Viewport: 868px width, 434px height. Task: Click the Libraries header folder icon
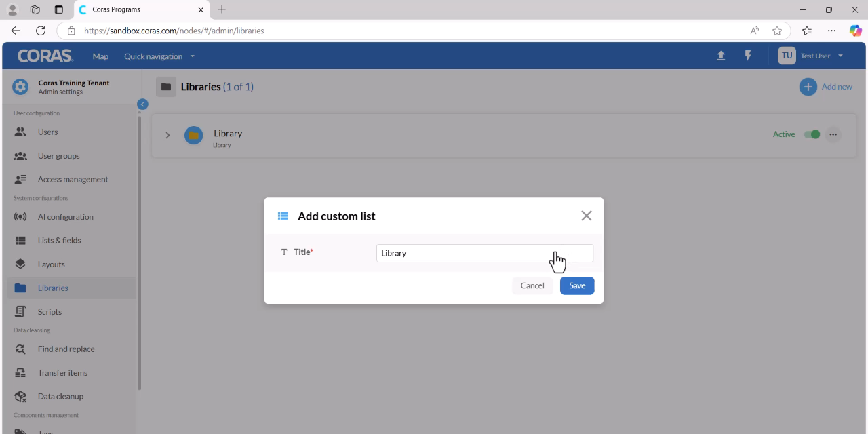tap(166, 87)
